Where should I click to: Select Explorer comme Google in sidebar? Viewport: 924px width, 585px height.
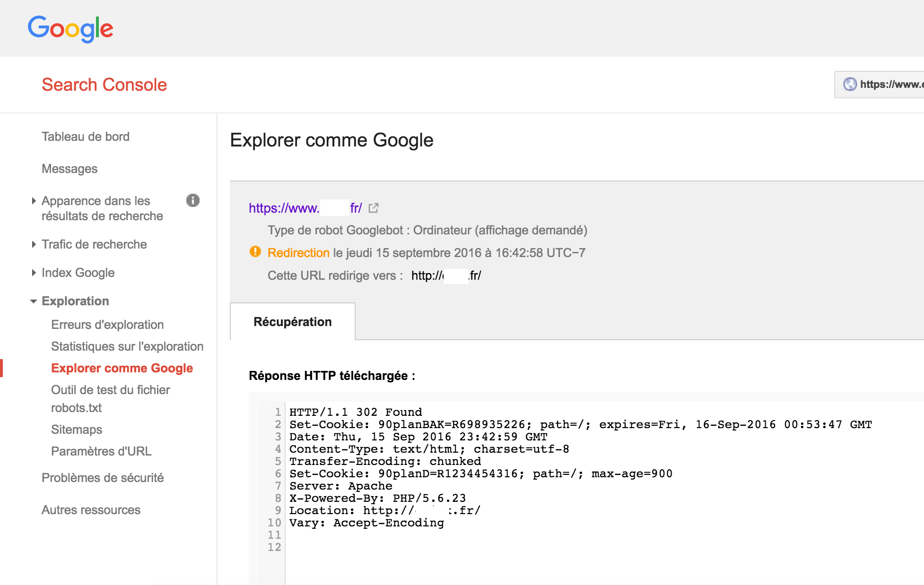coord(122,368)
